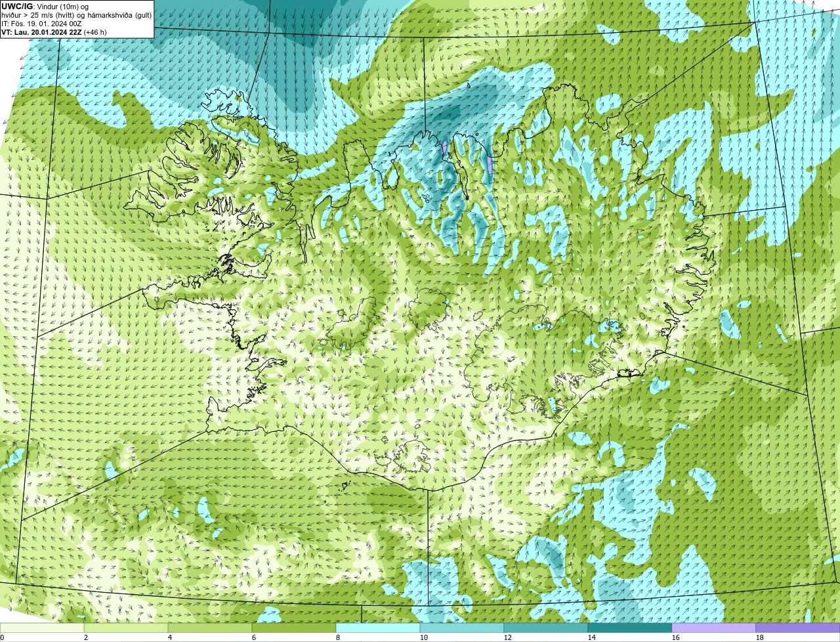Click the 'IT: Fös. 19. 01. 2024 00Z' line
This screenshot has height=642, width=840.
[x=41, y=24]
